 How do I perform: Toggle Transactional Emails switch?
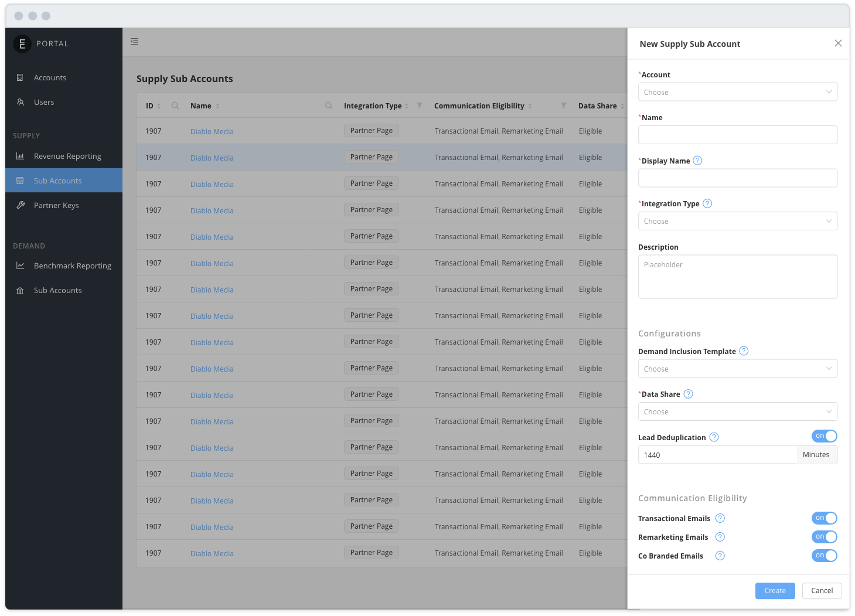pyautogui.click(x=825, y=518)
